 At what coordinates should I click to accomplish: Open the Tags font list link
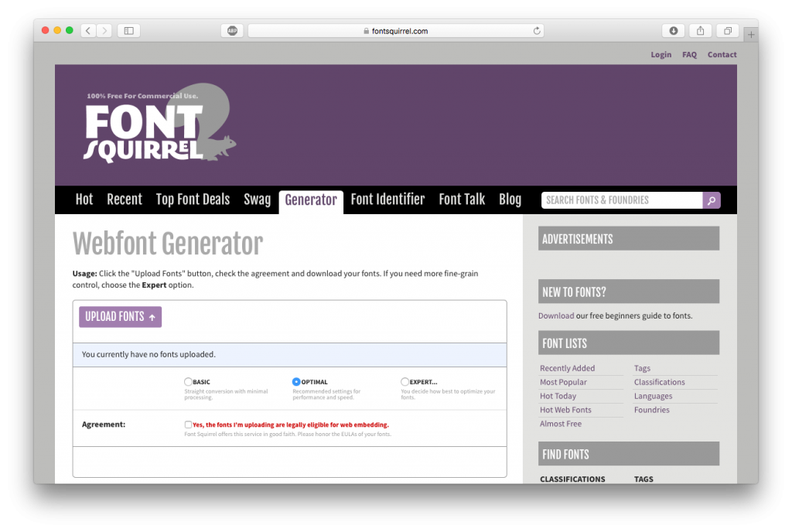(642, 368)
